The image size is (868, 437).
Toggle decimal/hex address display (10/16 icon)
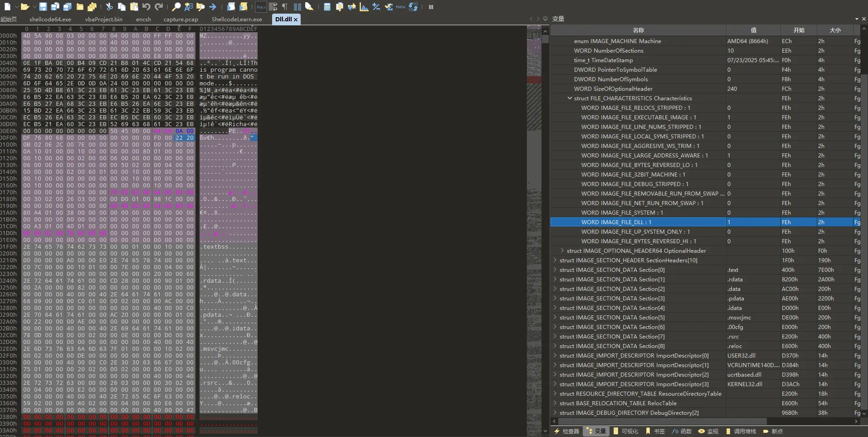pos(414,7)
